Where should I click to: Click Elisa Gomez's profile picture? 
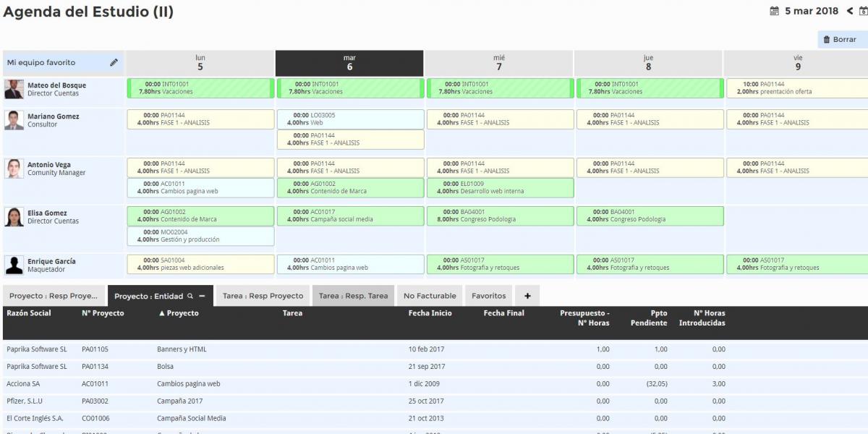(x=14, y=217)
